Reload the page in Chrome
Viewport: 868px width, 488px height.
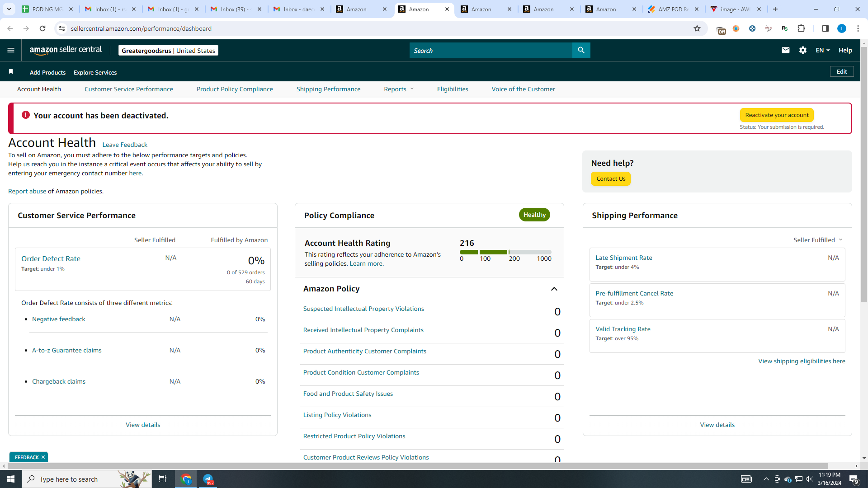pyautogui.click(x=42, y=28)
